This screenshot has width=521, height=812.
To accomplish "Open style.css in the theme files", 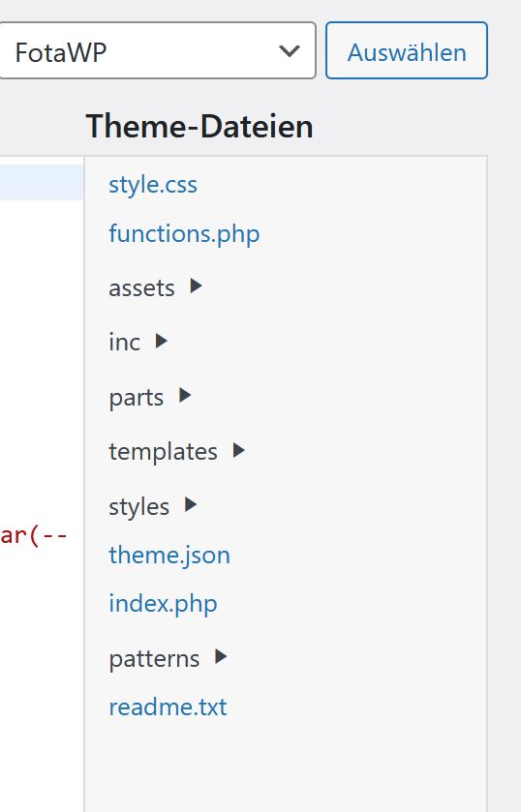I will pyautogui.click(x=153, y=185).
